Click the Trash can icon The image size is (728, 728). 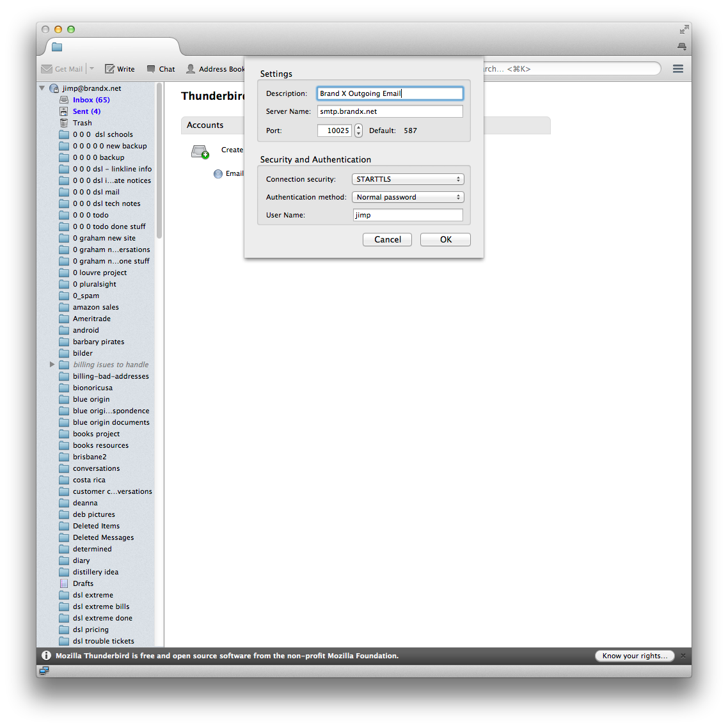(x=64, y=123)
